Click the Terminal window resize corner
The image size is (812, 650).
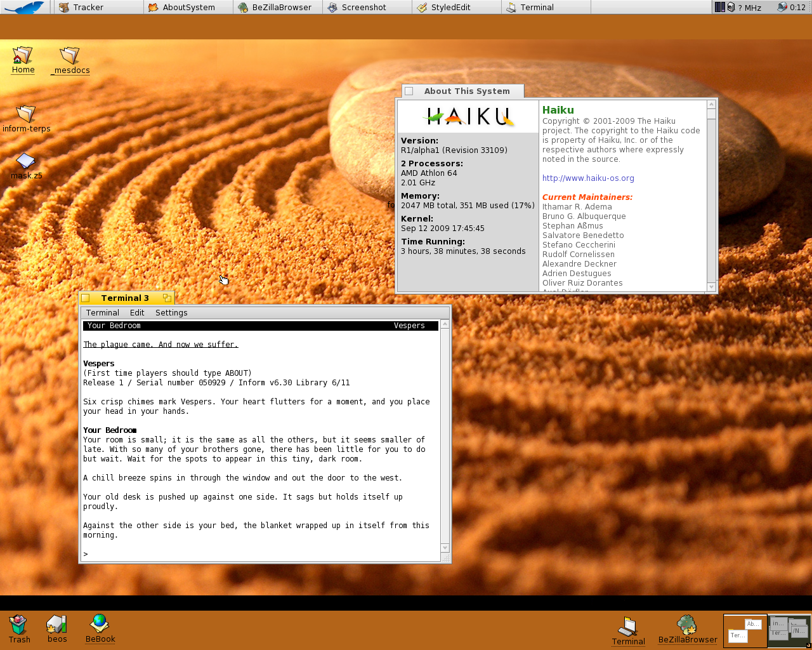445,557
